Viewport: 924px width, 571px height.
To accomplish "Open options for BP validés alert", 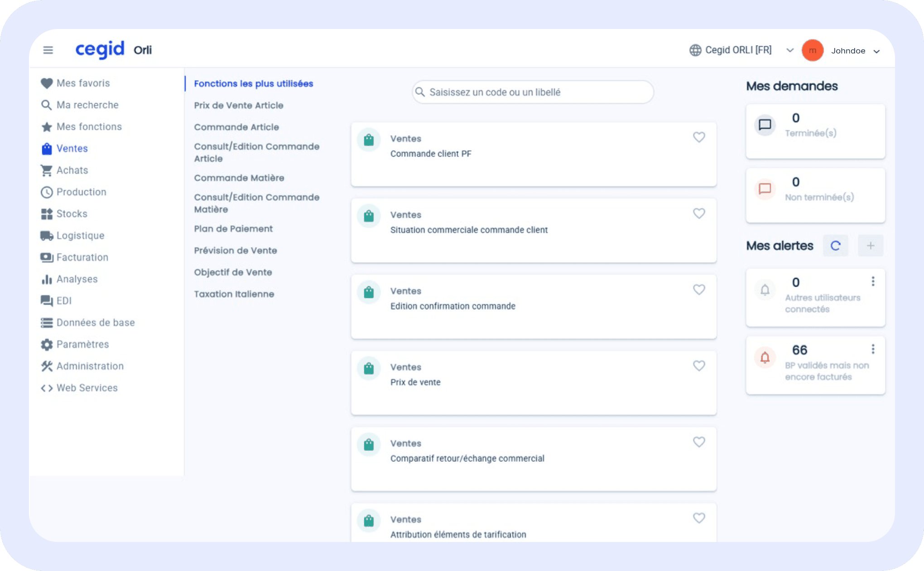I will (x=873, y=349).
